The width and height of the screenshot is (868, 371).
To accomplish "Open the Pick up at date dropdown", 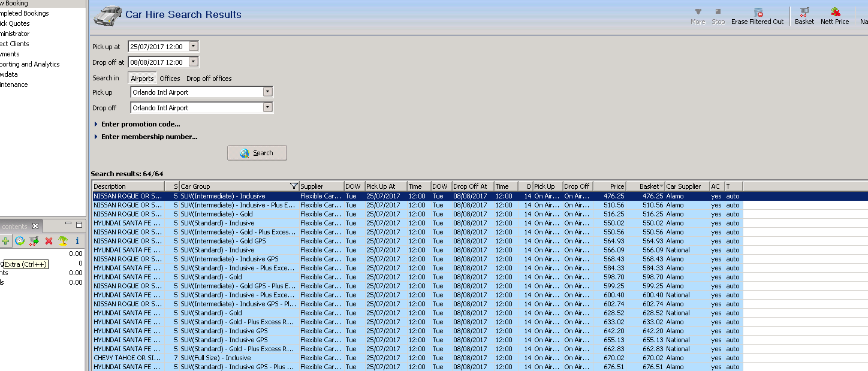I will tap(193, 46).
